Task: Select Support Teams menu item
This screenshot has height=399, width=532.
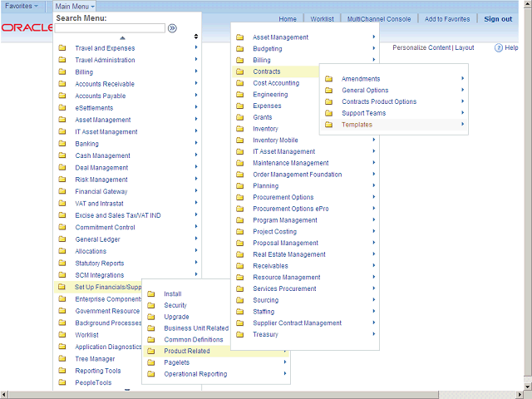Action: point(363,113)
